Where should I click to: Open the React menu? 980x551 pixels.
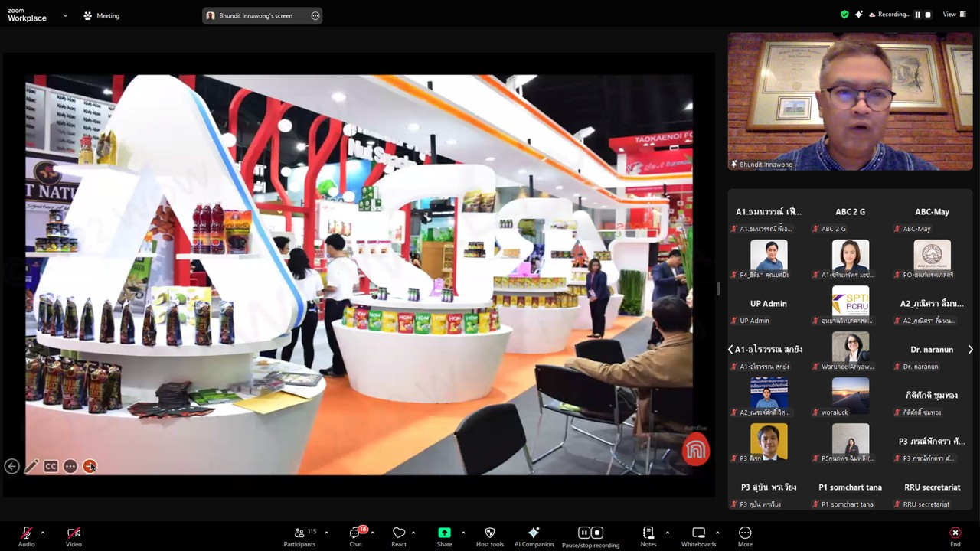click(x=399, y=536)
